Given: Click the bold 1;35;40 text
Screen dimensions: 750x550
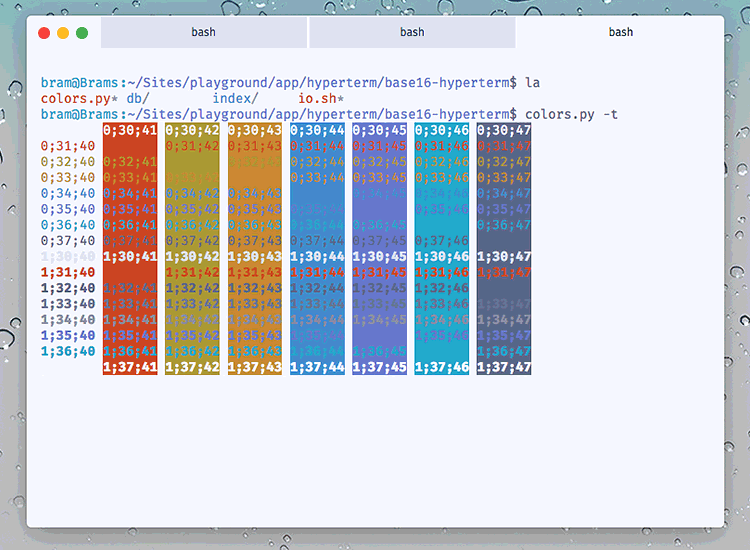Looking at the screenshot, I should pos(68,335).
